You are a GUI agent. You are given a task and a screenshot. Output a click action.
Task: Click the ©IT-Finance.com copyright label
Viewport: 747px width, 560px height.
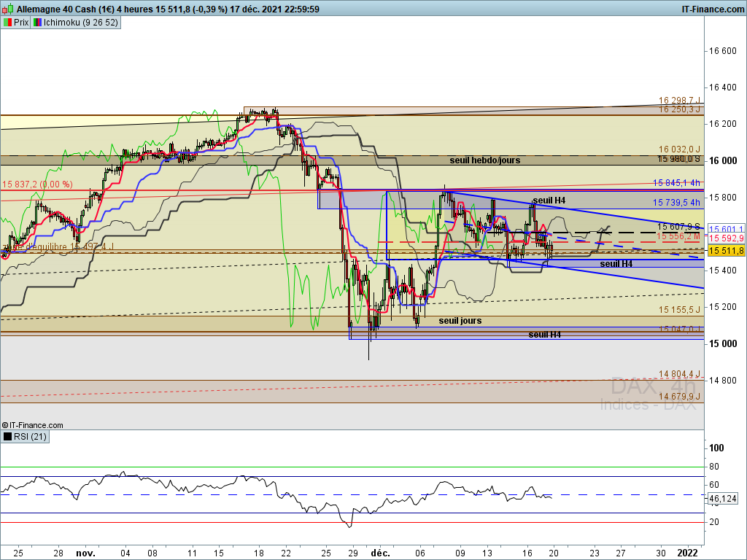(32, 425)
